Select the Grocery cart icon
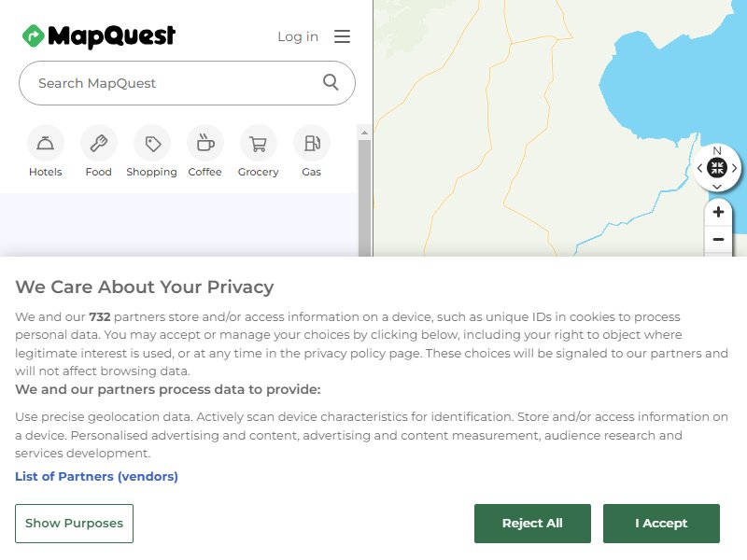 coord(259,143)
